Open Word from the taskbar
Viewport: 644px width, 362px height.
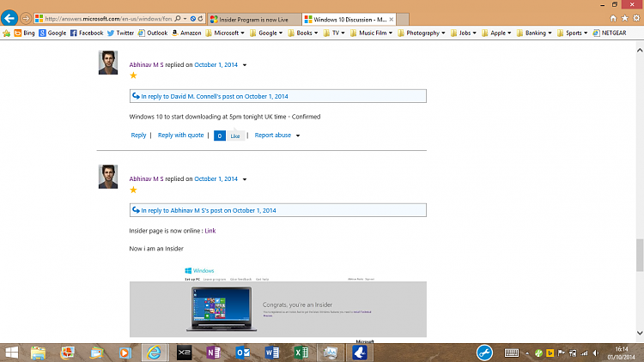click(x=272, y=353)
